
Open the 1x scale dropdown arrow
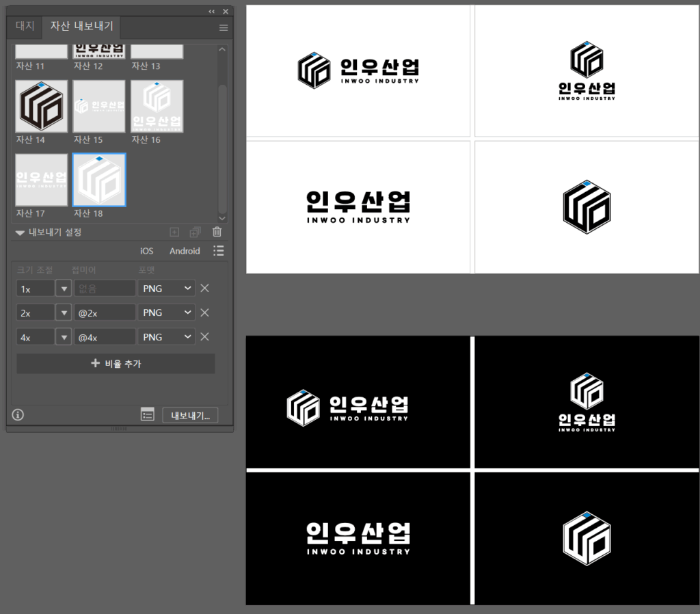coord(64,289)
